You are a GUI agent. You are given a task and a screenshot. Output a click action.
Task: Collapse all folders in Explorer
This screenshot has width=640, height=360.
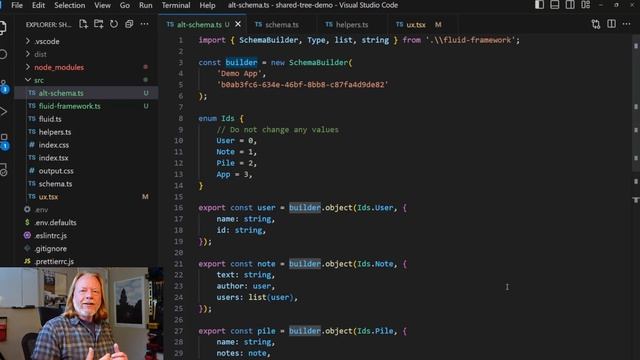coord(129,24)
